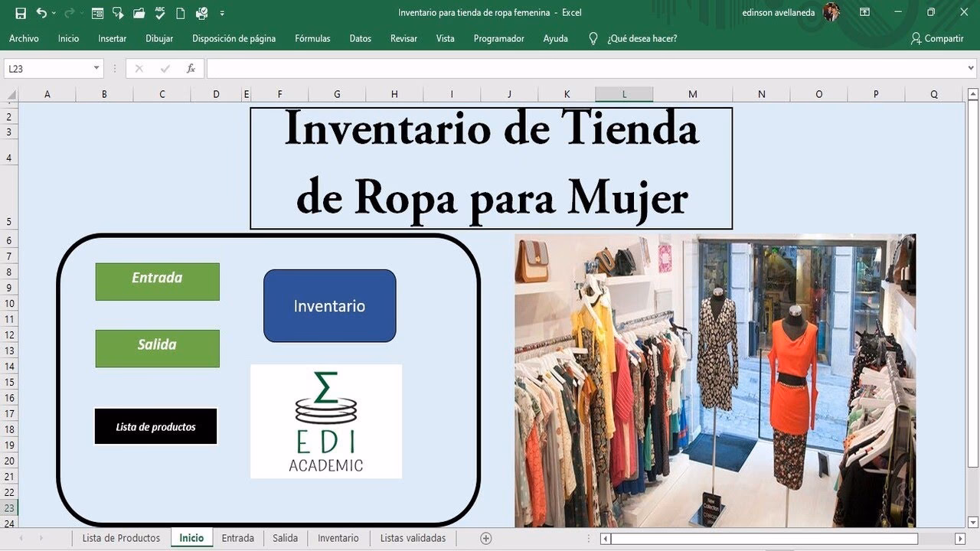The width and height of the screenshot is (980, 551).
Task: Select column L header
Action: [624, 93]
